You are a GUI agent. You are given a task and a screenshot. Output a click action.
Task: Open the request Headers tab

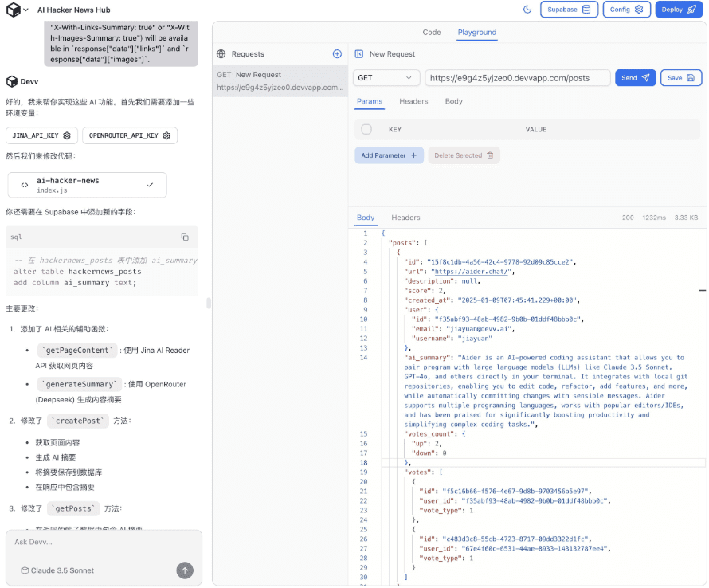(413, 101)
